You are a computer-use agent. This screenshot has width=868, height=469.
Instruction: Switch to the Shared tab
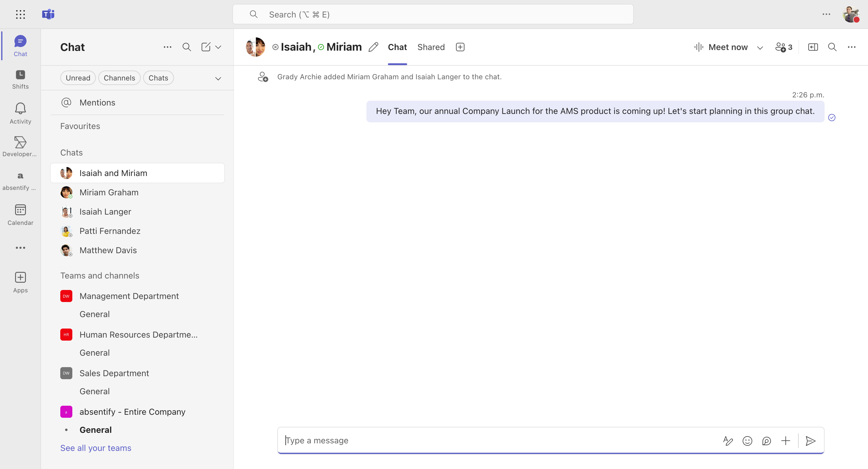coord(431,47)
